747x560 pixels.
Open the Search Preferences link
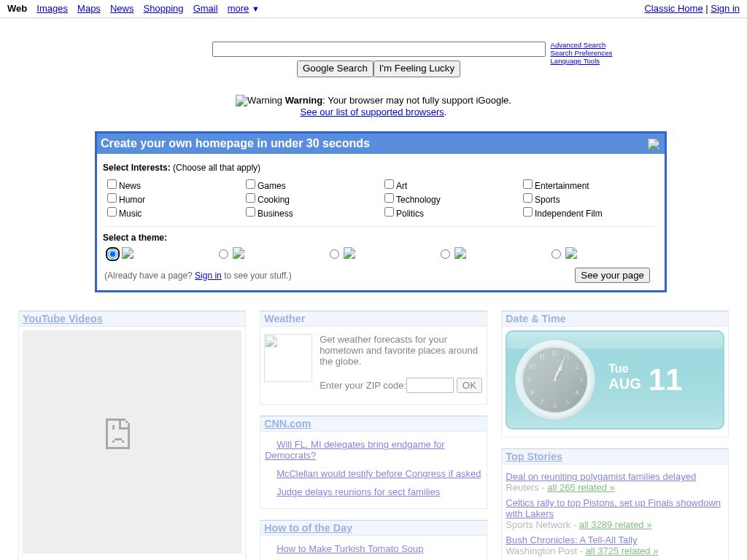coord(581,53)
